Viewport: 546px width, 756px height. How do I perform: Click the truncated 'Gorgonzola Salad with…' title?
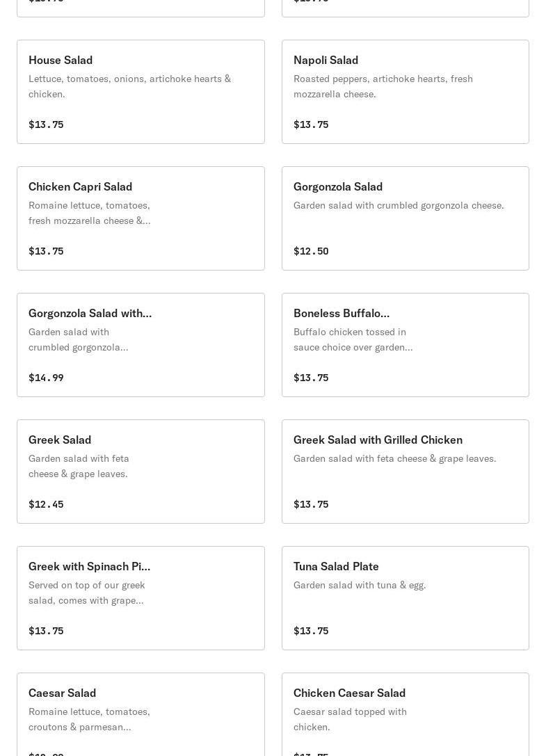coord(90,313)
